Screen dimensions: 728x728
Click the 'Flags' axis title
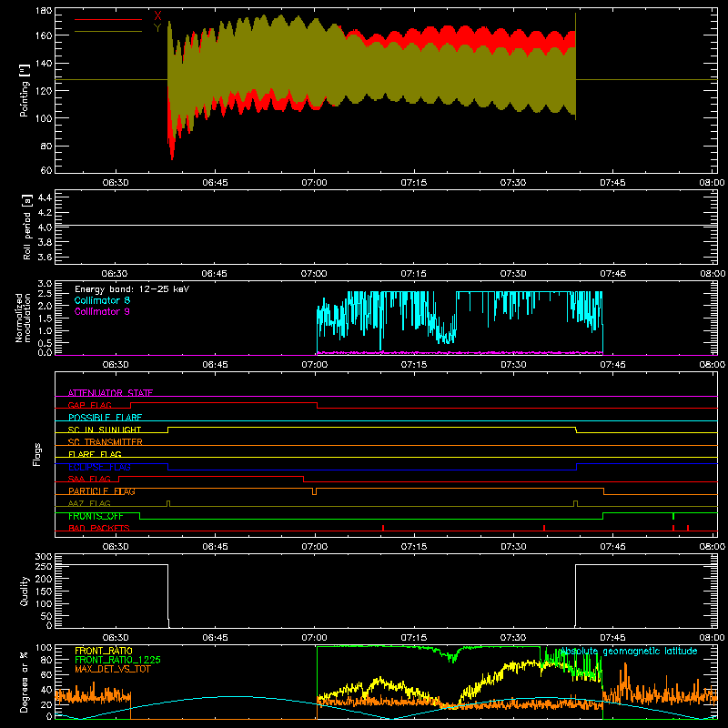point(36,454)
